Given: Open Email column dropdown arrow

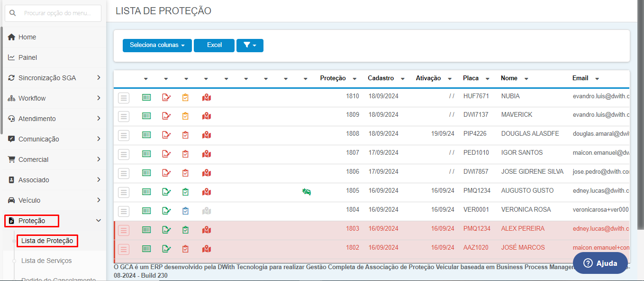Looking at the screenshot, I should pyautogui.click(x=597, y=79).
